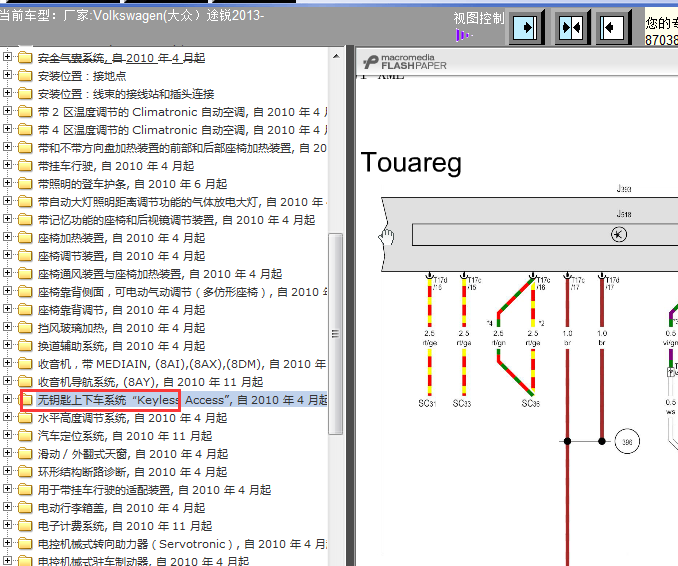Select 无钥匙上下车系统 "Keyless Access" item
This screenshot has height=566, width=678.
pyautogui.click(x=182, y=400)
